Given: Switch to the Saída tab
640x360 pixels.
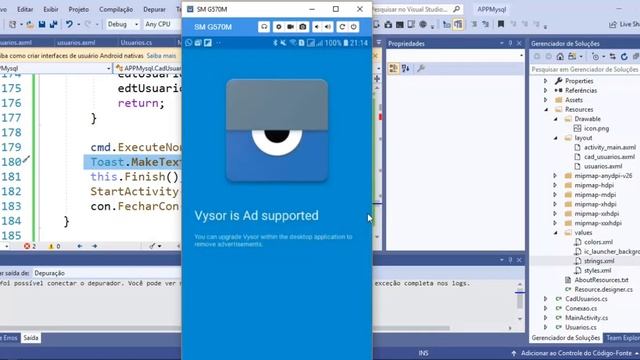Looking at the screenshot, I should [x=31, y=338].
